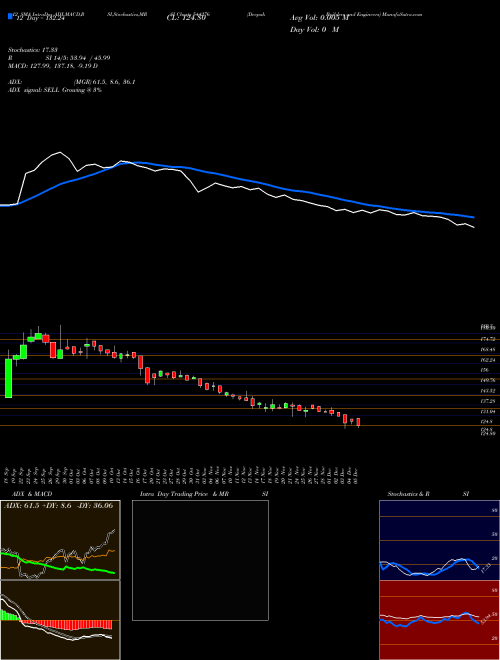Click the 149.76 price axis label
The height and width of the screenshot is (660, 500).
click(x=489, y=380)
